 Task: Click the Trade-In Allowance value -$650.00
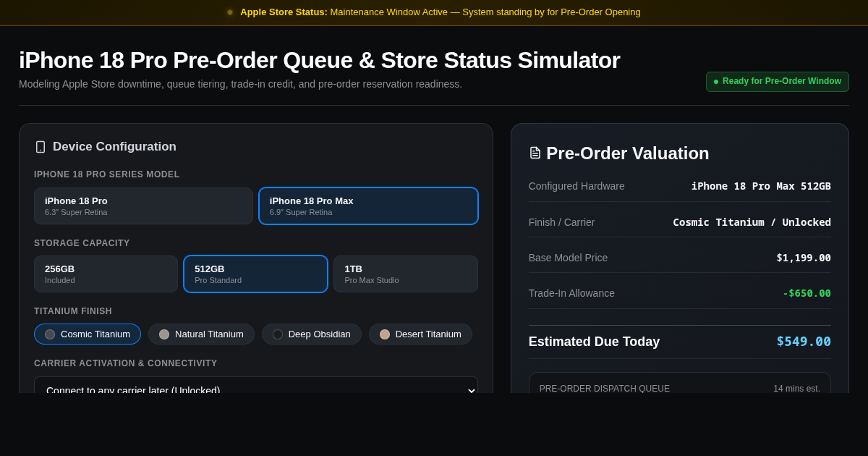(807, 293)
